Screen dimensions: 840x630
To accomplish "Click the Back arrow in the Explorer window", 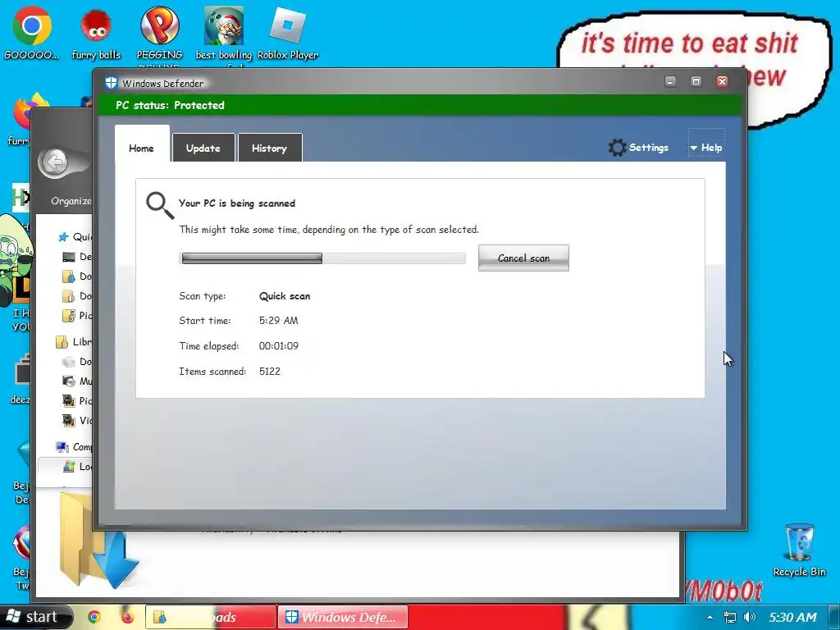I will (55, 162).
